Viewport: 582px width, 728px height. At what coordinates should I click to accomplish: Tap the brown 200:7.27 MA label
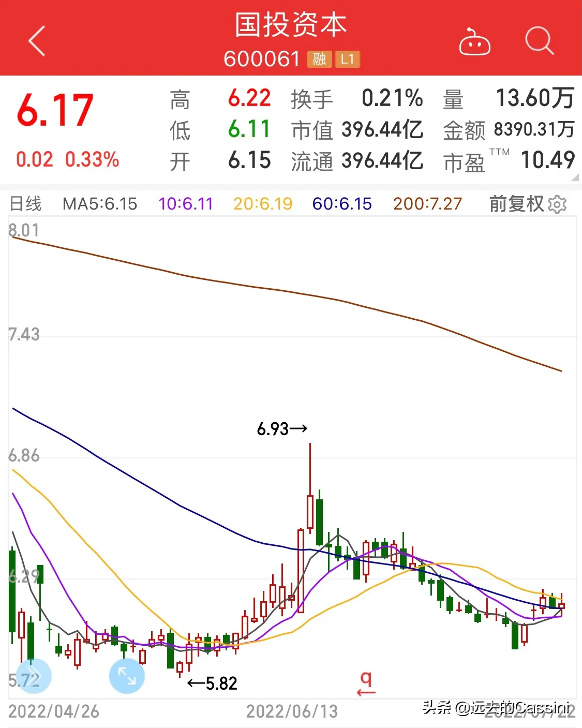coord(427,204)
